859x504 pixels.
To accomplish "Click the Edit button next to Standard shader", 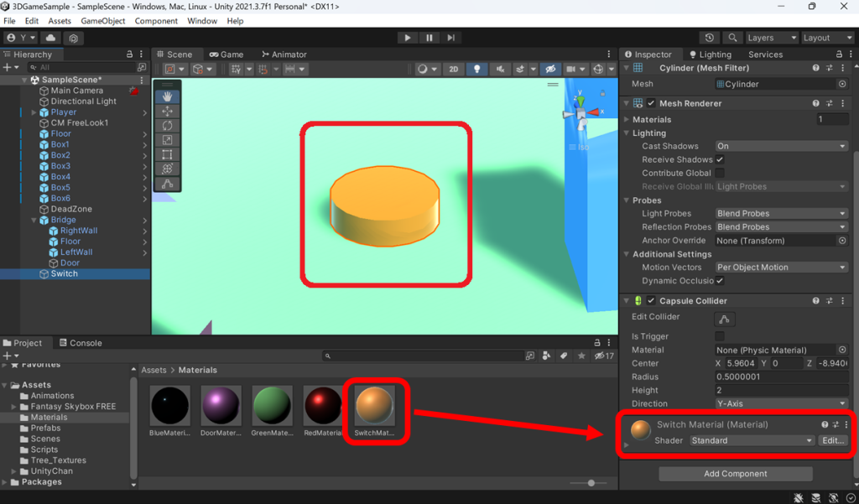I will click(833, 439).
